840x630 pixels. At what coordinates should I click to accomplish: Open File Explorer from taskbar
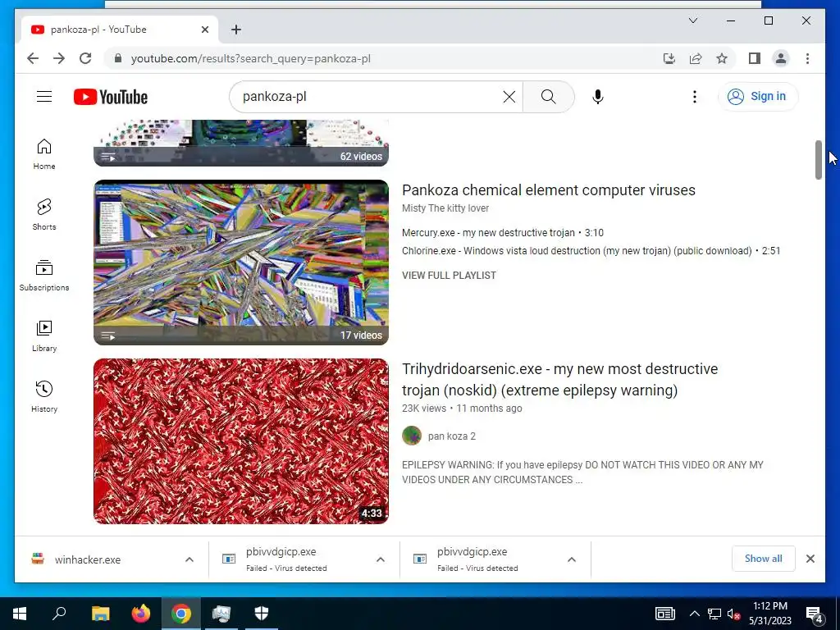pyautogui.click(x=100, y=614)
